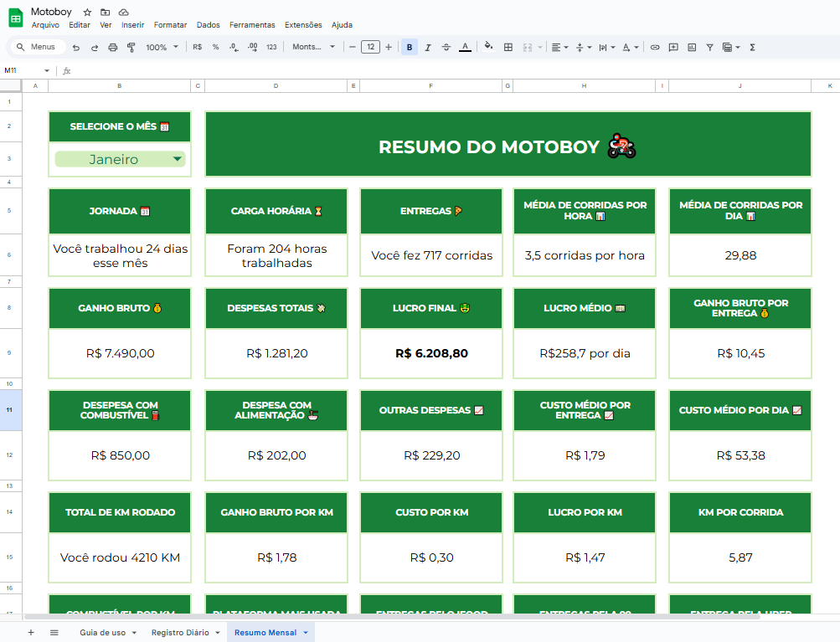This screenshot has height=642, width=840.
Task: Insert a comment using the comment icon
Action: (673, 47)
